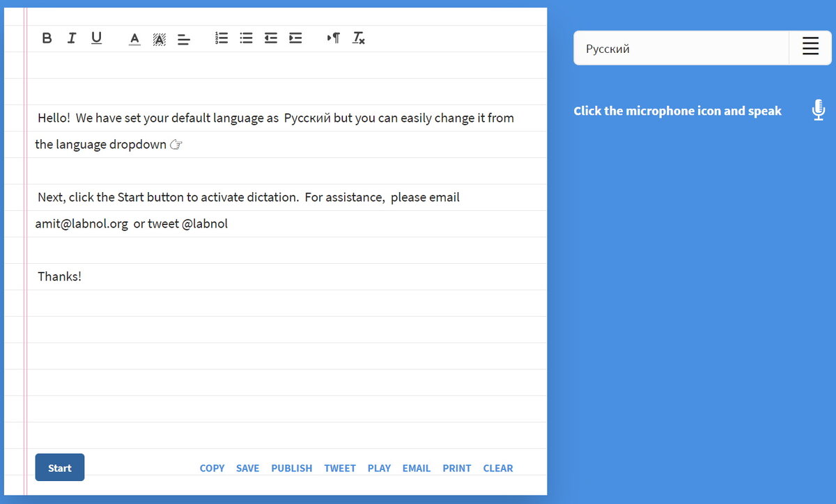Set paragraph direction with the pilcrow icon
Screen dimensions: 836x504
pos(333,38)
